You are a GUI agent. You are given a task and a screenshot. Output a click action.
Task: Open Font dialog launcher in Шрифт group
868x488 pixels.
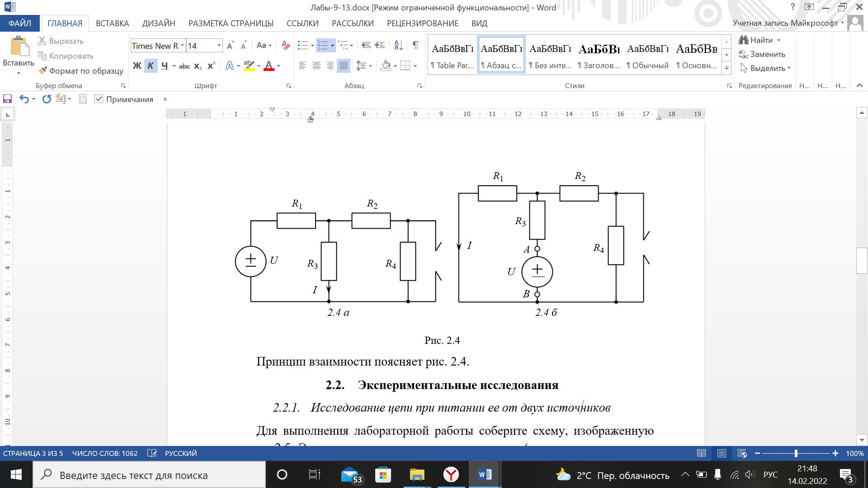point(289,86)
